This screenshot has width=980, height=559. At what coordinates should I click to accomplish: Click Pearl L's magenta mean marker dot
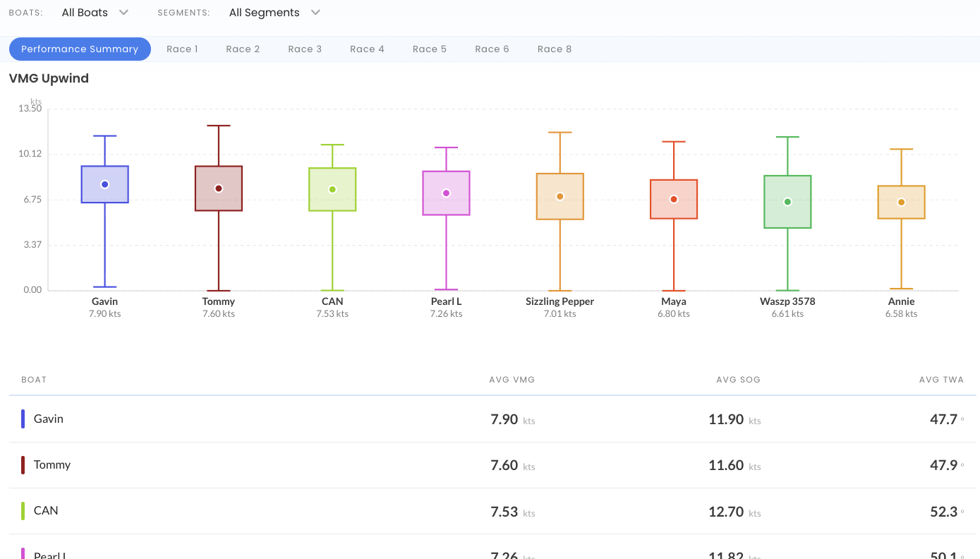[447, 193]
